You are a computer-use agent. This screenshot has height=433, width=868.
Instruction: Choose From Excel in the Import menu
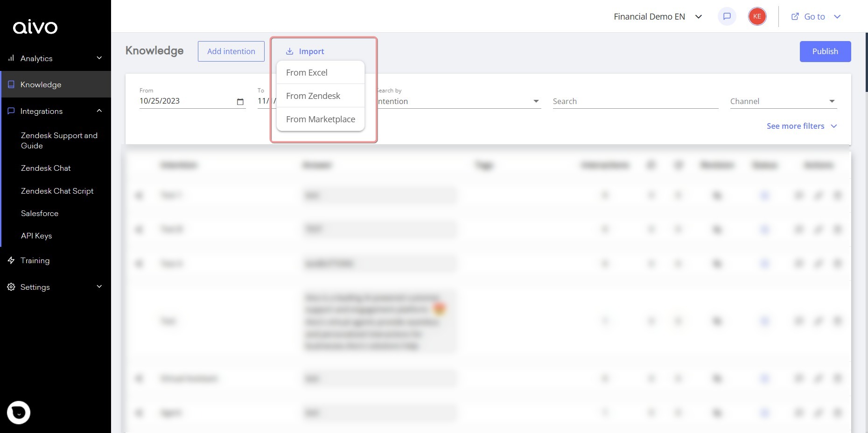point(307,72)
